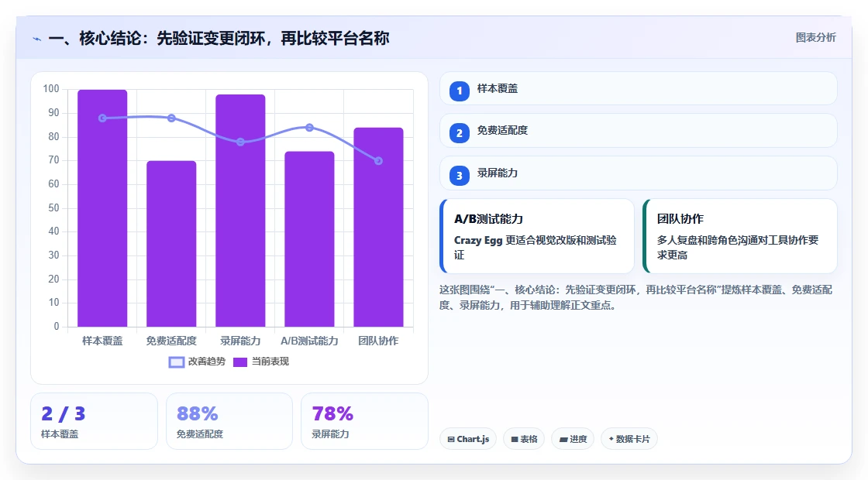The height and width of the screenshot is (480, 868).
Task: Click the trend line point above 团队协作
Action: 379,161
